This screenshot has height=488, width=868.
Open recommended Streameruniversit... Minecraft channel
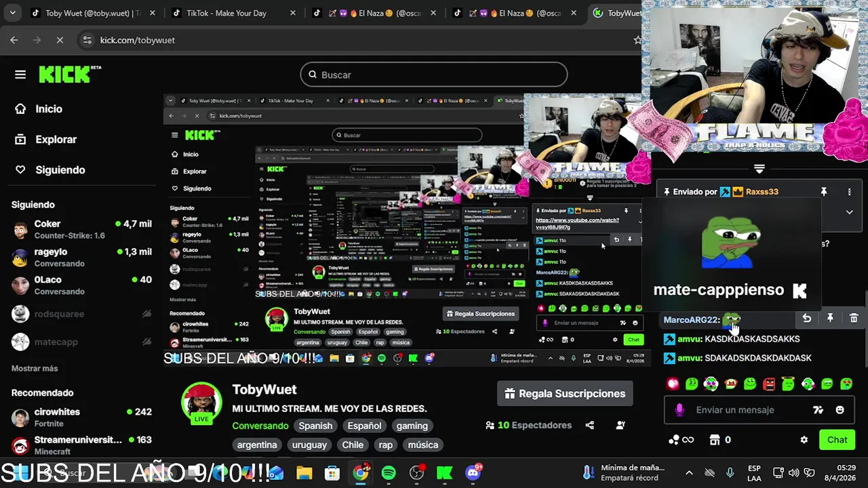81,445
